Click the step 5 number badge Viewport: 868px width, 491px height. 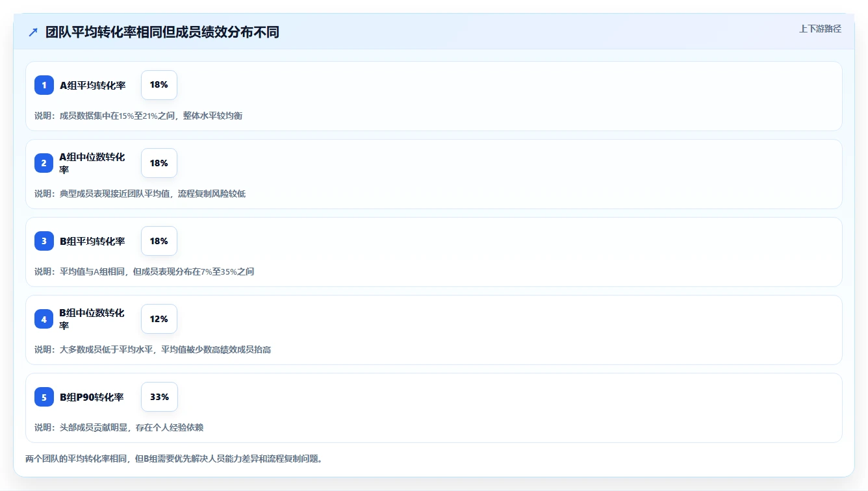click(44, 397)
